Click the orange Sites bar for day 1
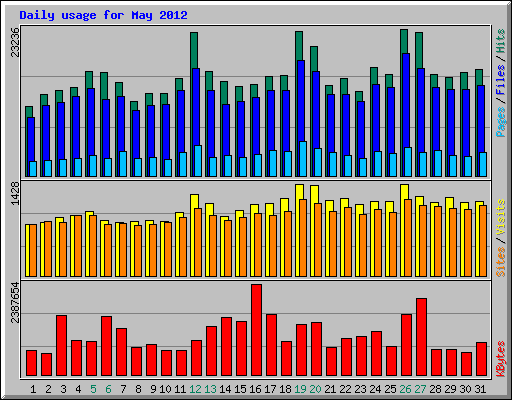 [x=33, y=251]
